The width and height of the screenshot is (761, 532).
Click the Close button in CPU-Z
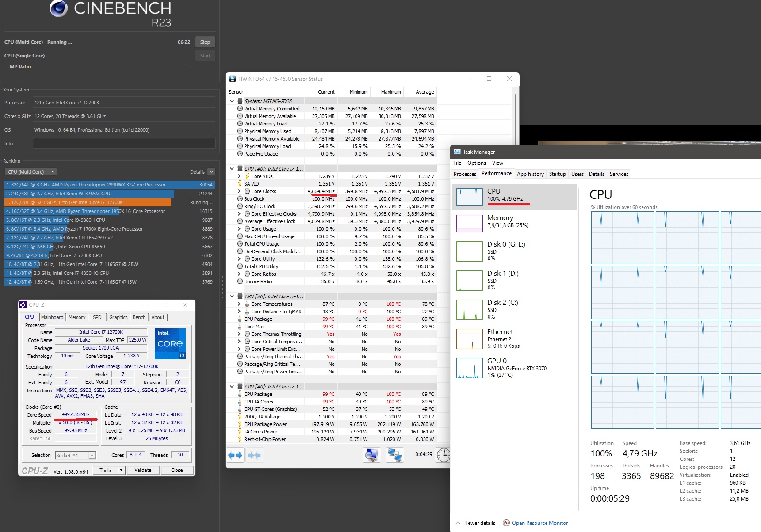(x=177, y=470)
